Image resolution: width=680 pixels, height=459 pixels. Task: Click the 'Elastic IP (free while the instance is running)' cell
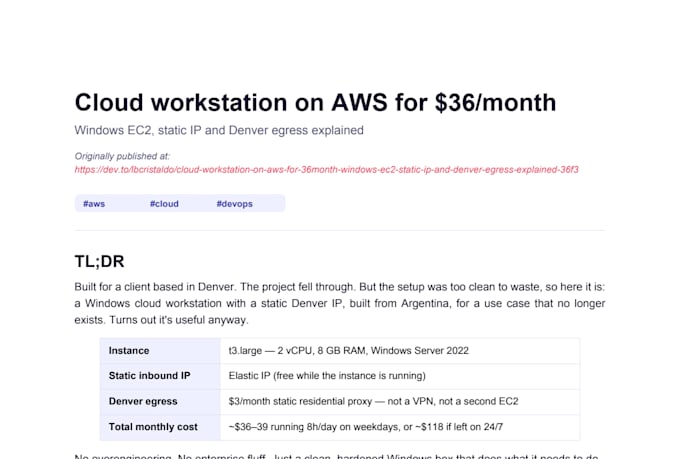400,376
